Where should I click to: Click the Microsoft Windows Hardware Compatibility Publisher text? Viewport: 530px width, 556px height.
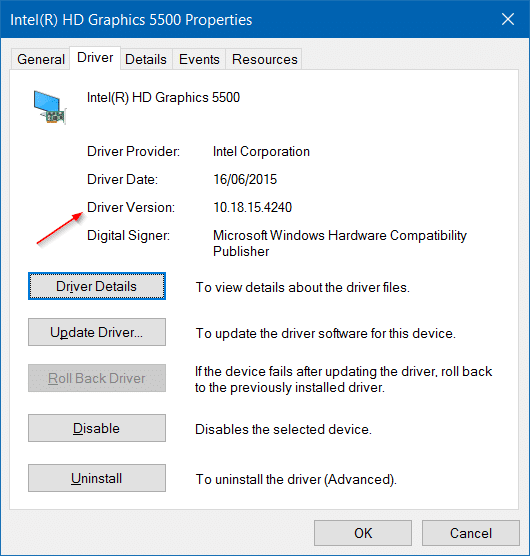point(340,243)
